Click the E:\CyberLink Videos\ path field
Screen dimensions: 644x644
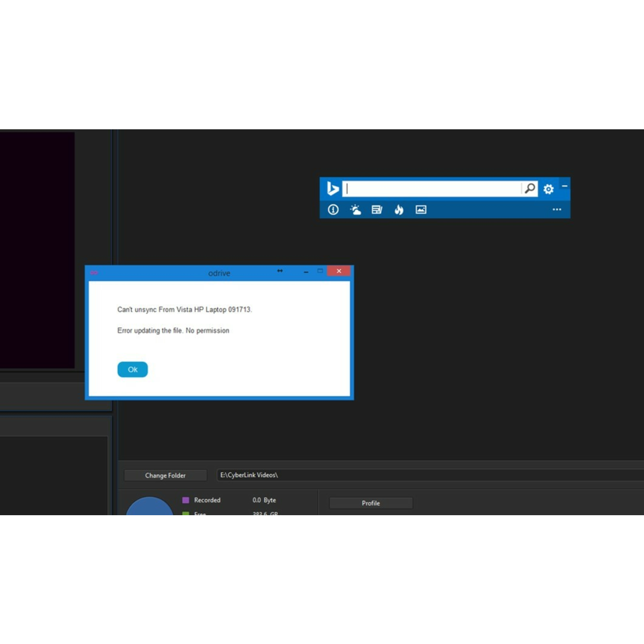click(428, 475)
